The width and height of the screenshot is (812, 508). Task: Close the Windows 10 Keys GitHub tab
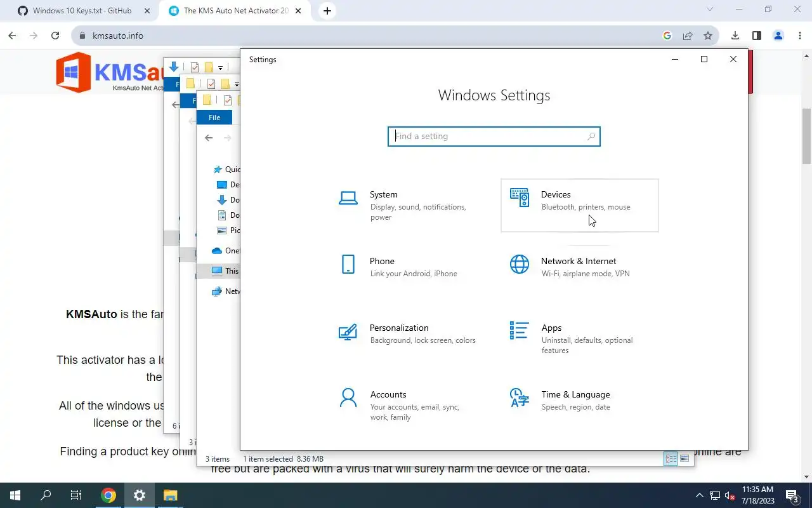147,11
